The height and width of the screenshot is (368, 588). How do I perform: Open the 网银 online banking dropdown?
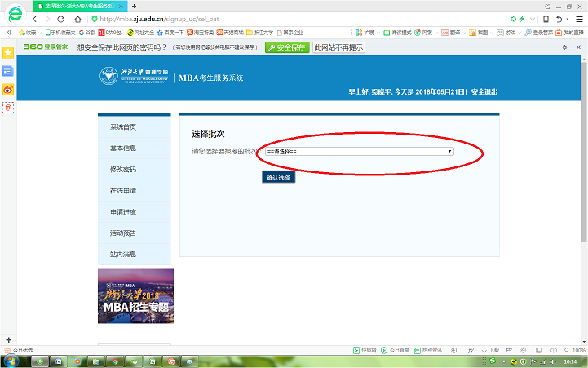pos(426,33)
